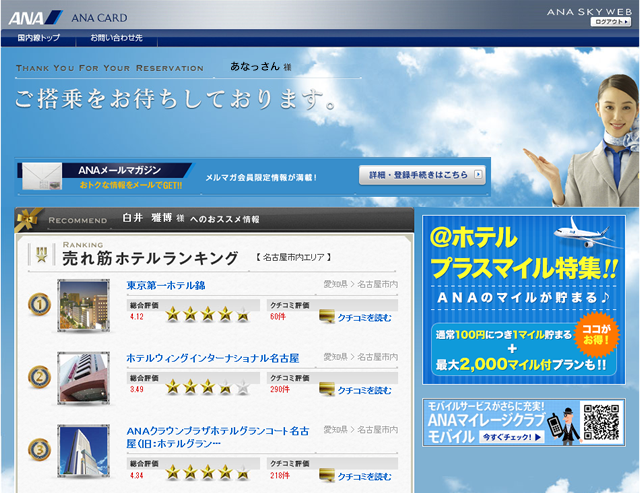The image size is (640, 493).
Task: Click flight attendant image on the right
Action: pos(582,140)
